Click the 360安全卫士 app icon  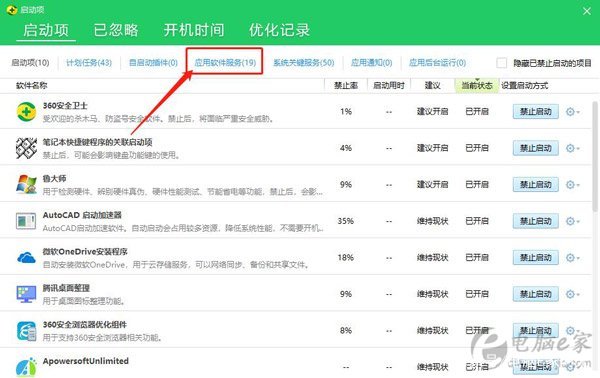pos(26,112)
